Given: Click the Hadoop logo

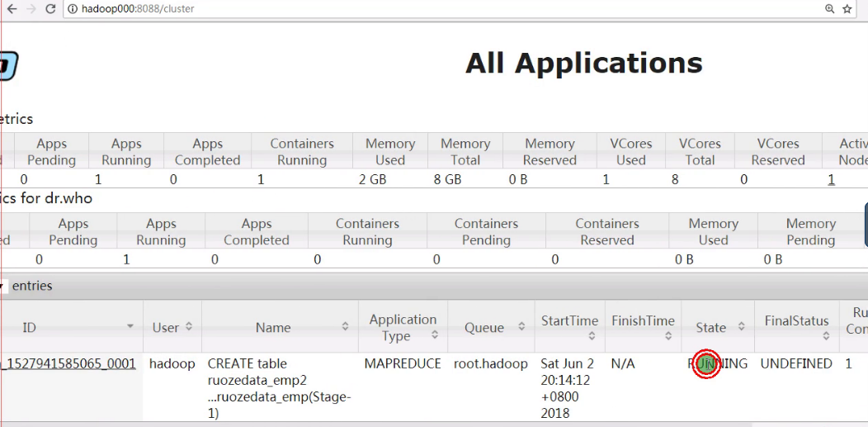Looking at the screenshot, I should click(x=9, y=66).
